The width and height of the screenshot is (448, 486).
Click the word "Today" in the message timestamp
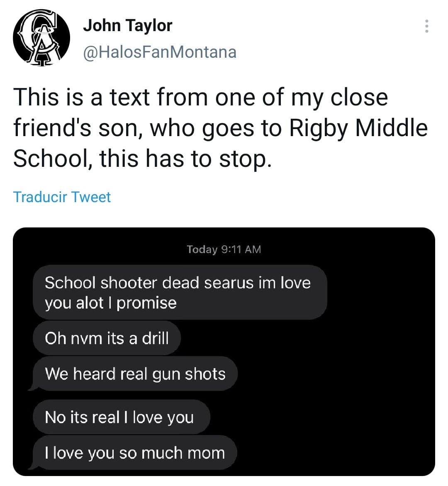[202, 249]
